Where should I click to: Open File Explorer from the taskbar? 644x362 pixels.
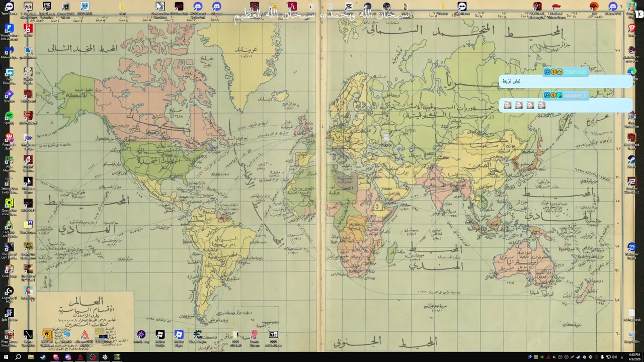pos(31,357)
